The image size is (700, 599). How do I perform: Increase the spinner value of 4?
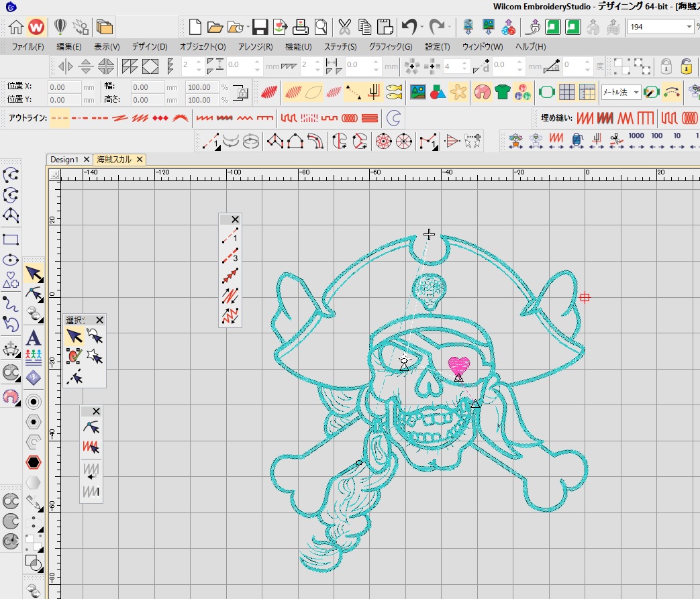click(x=464, y=63)
